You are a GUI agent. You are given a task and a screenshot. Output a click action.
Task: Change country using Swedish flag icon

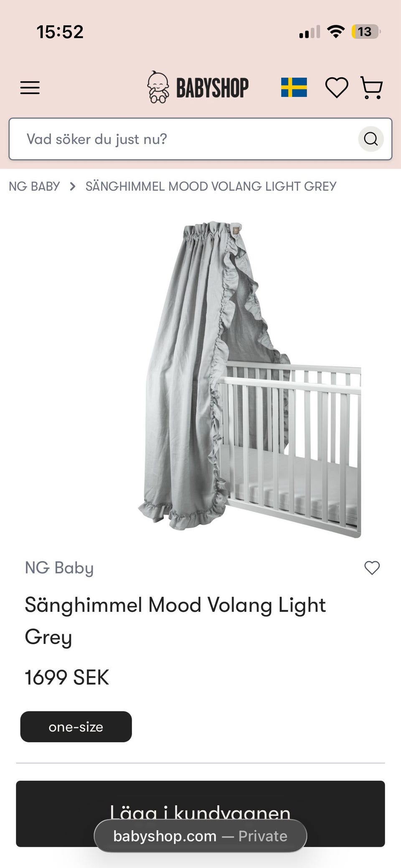tap(294, 88)
